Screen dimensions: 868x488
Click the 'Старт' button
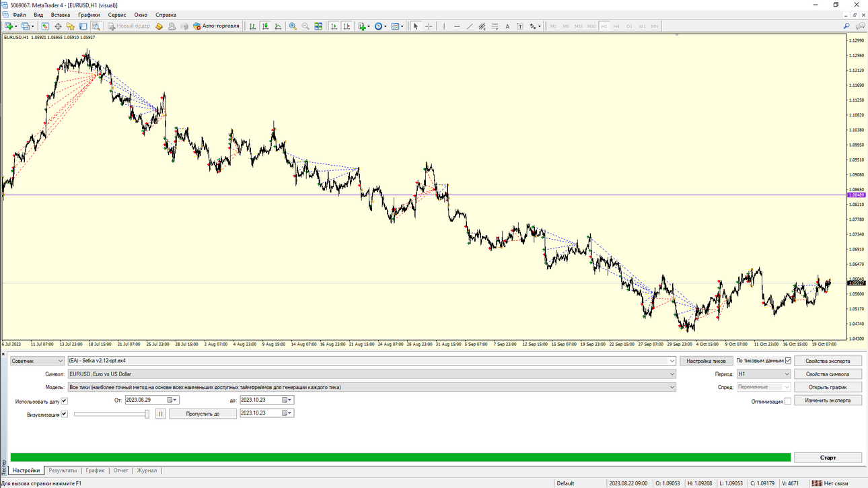[x=828, y=458]
